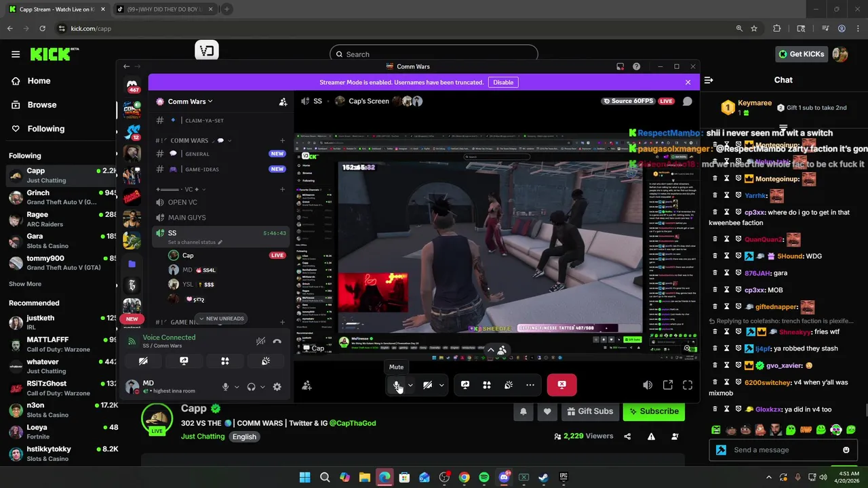868x488 pixels.
Task: Collapse the COMM WARS category
Action: pos(193,140)
